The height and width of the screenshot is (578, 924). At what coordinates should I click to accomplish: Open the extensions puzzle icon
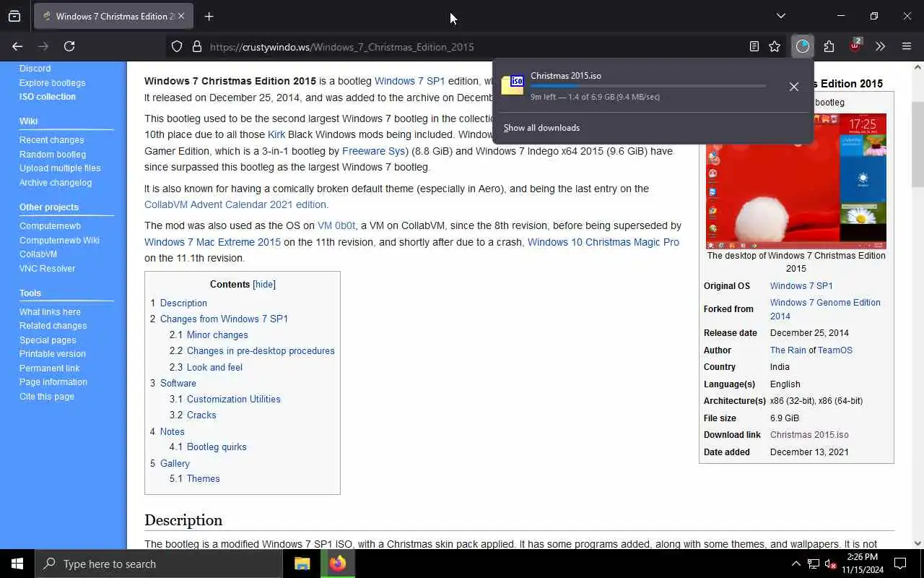829,46
